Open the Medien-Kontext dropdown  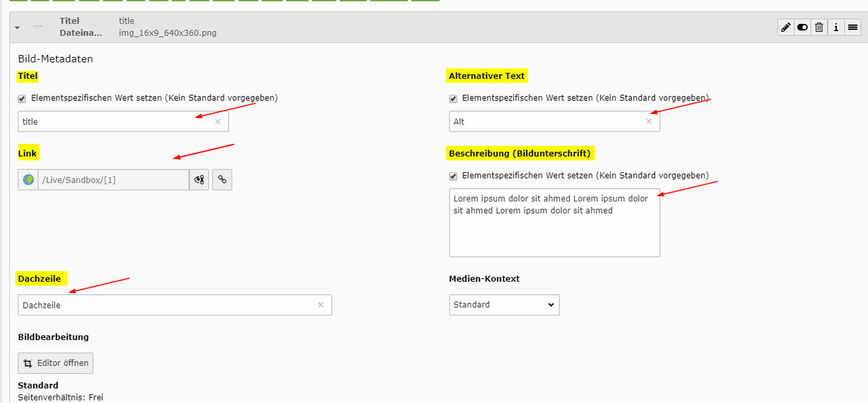(504, 305)
